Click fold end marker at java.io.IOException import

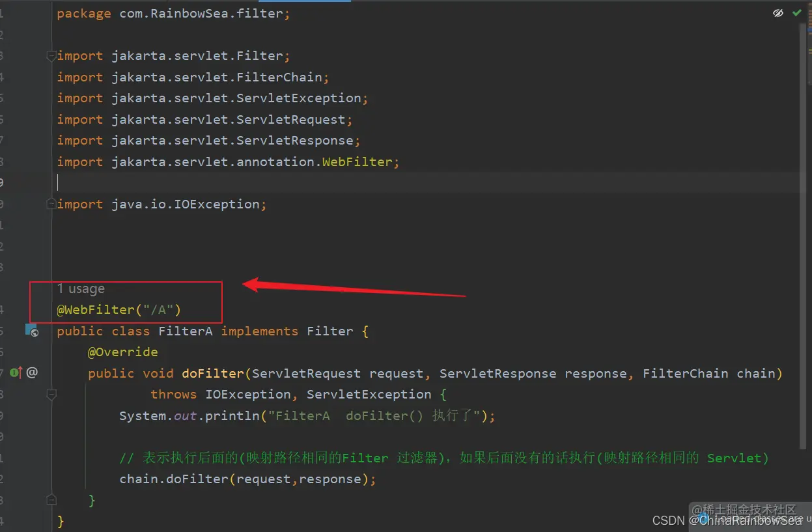51,204
